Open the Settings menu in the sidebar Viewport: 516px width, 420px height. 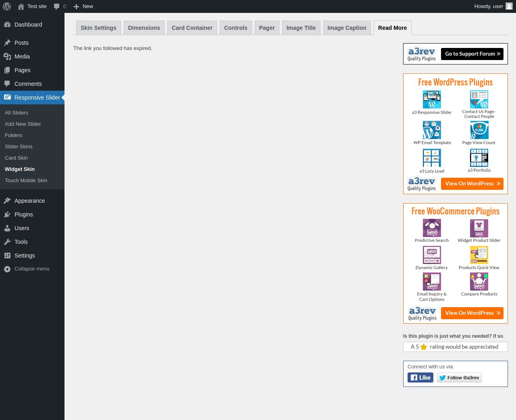point(32,256)
